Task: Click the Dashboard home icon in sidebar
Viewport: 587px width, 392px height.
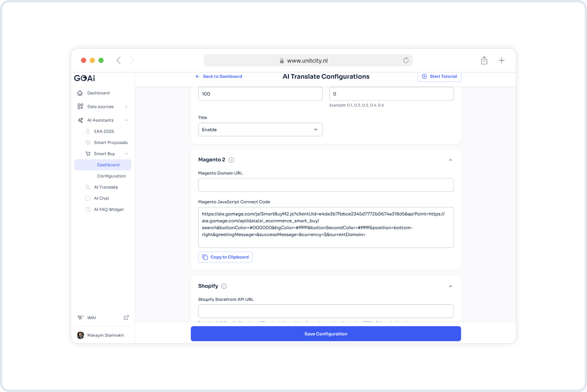Action: click(80, 93)
